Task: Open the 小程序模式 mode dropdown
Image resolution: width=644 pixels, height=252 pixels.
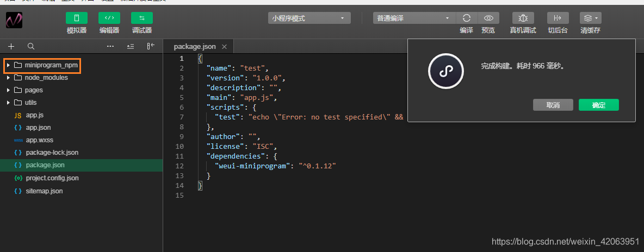Action: tap(309, 18)
